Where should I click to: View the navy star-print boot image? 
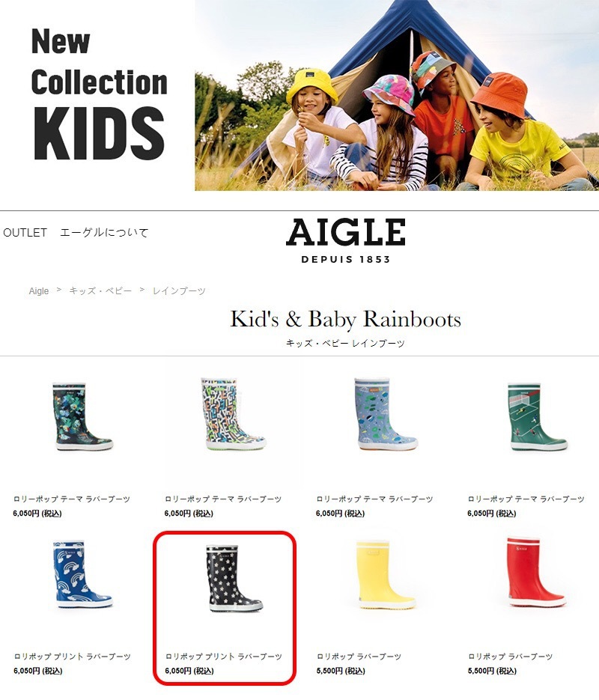(x=234, y=578)
